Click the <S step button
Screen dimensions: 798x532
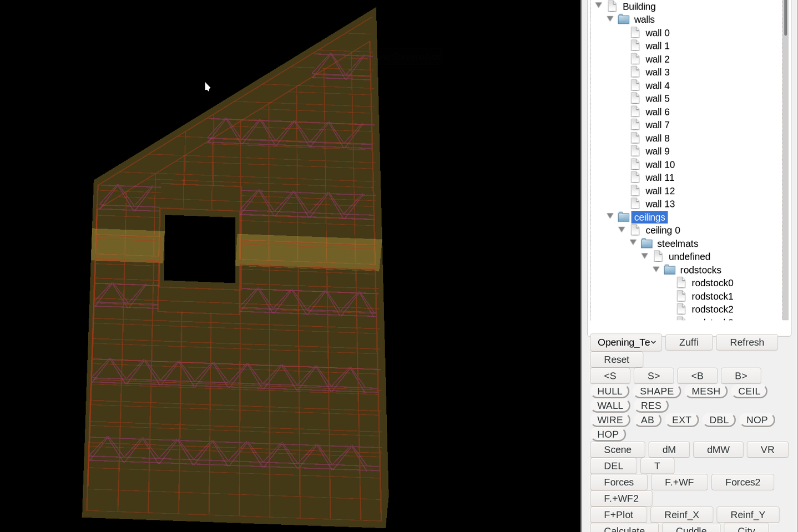click(610, 376)
